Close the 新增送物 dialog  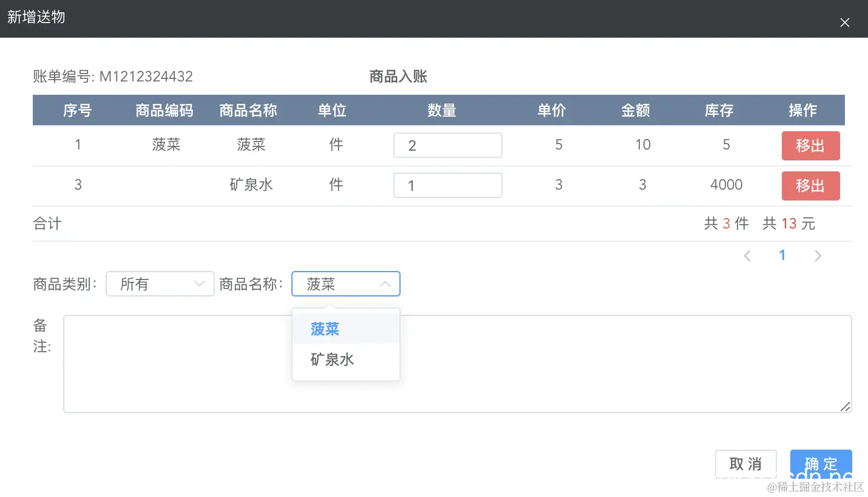point(844,22)
